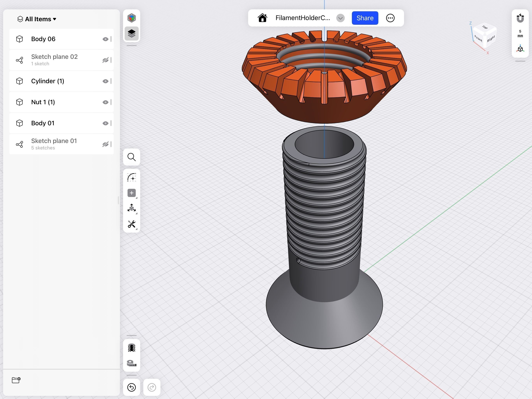The width and height of the screenshot is (532, 399).
Task: Click the Sketch plane 01 node icon
Action: tap(19, 144)
